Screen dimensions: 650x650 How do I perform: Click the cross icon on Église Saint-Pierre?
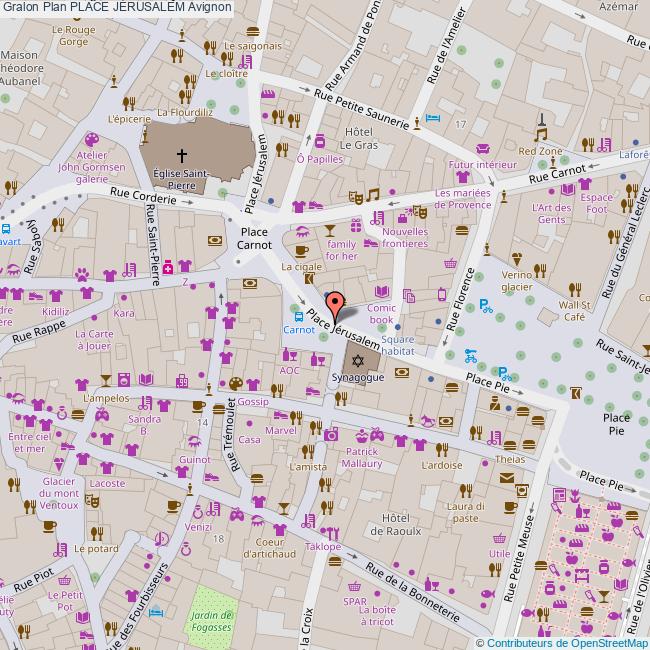[x=182, y=155]
